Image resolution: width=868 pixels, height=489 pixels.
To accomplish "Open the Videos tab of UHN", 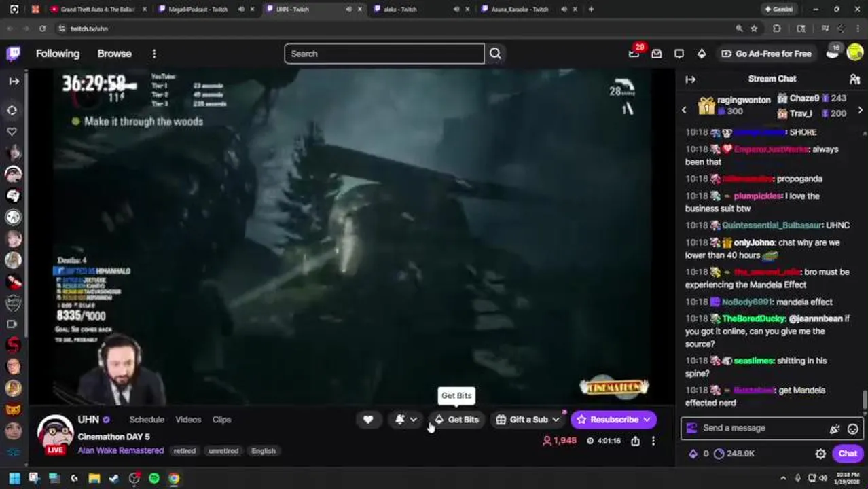I will (x=188, y=420).
